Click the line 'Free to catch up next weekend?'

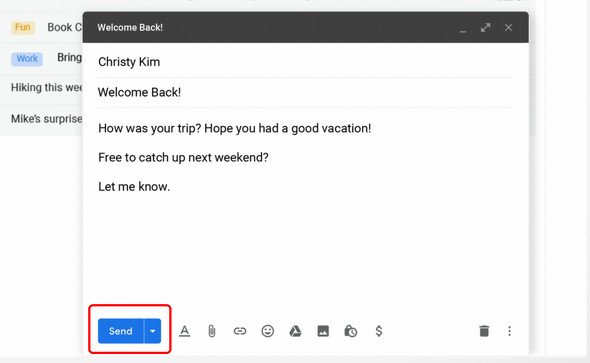[183, 157]
